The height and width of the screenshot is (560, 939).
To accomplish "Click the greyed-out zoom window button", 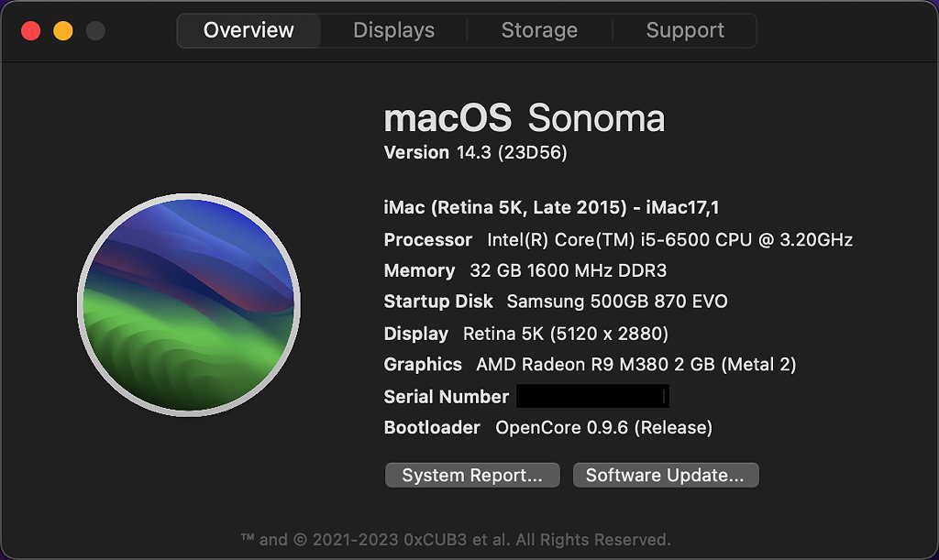I will click(95, 31).
